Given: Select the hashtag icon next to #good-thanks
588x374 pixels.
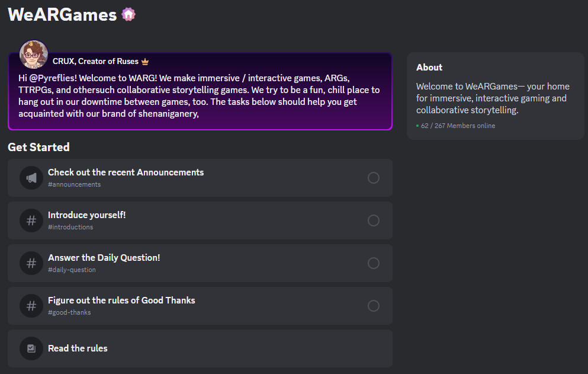Looking at the screenshot, I should [x=31, y=306].
